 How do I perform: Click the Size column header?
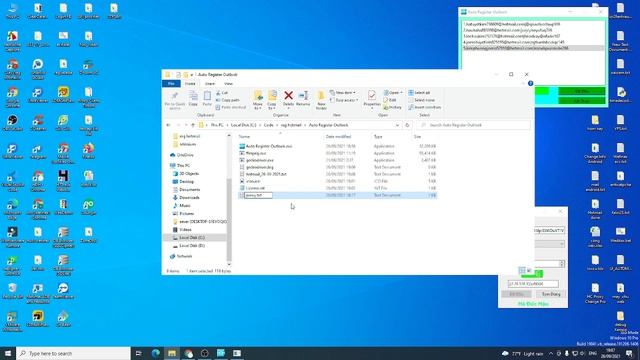[x=417, y=137]
